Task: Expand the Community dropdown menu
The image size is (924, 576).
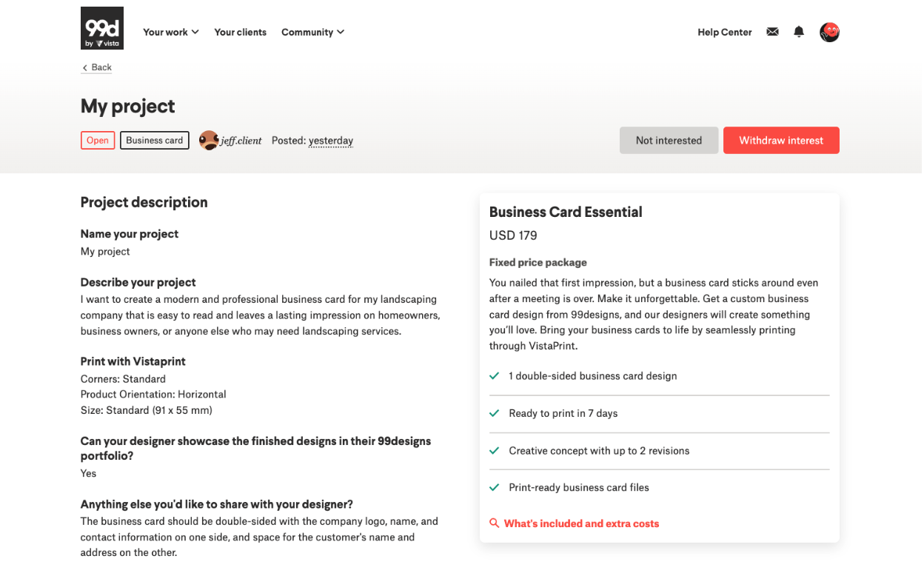Action: [x=312, y=32]
